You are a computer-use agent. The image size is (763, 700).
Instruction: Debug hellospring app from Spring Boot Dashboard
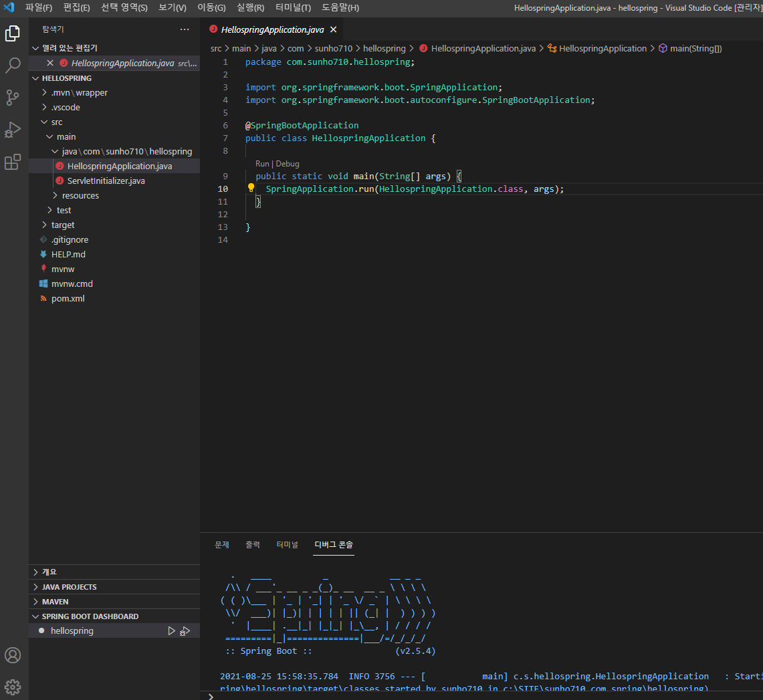185,631
